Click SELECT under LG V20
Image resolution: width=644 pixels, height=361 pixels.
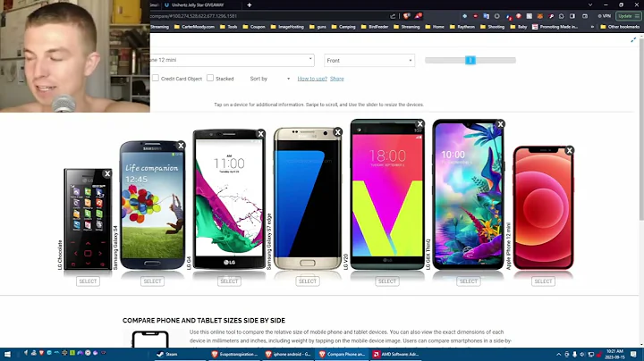pos(387,281)
